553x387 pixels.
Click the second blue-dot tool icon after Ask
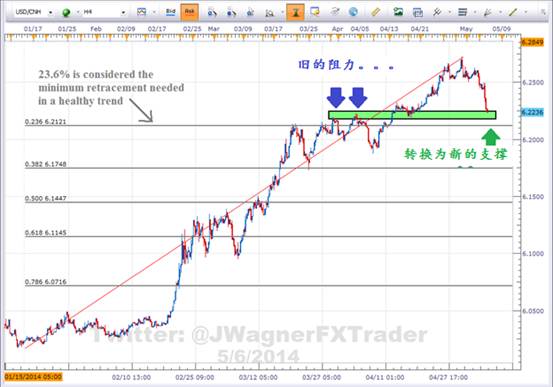point(231,12)
